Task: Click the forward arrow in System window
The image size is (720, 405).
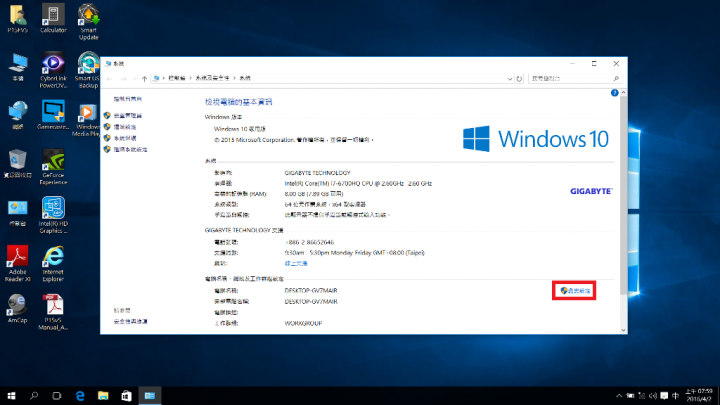Action: (x=123, y=79)
